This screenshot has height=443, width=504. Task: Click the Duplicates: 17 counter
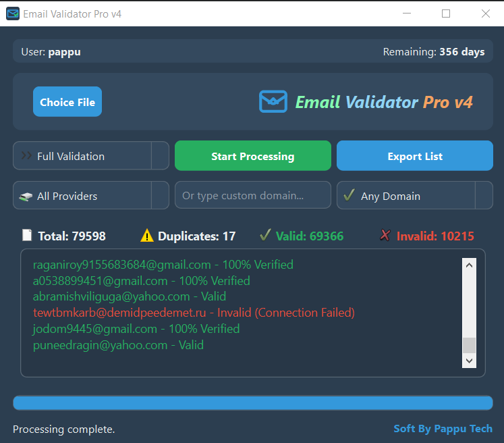[197, 236]
